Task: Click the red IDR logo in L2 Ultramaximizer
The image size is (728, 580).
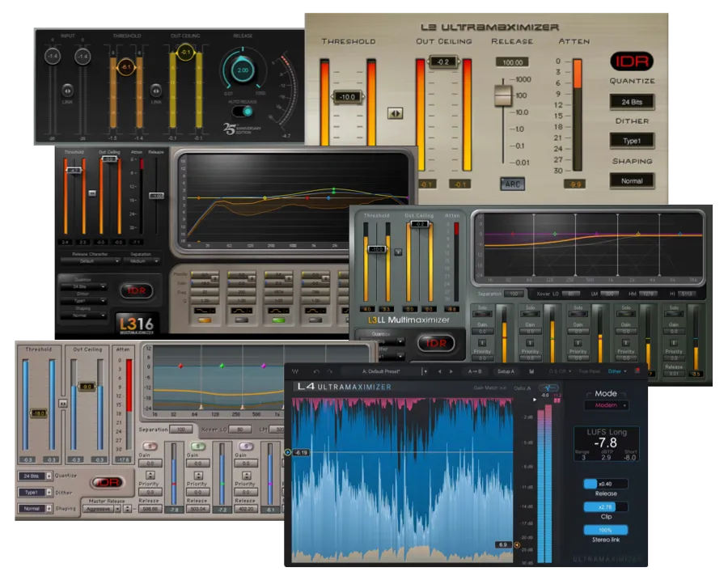Action: point(632,61)
